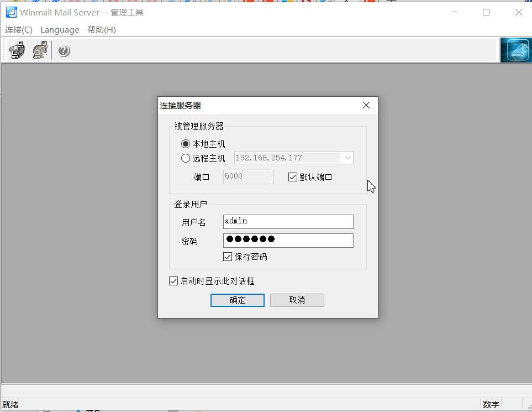Toggle the 保存密码 checkbox
The height and width of the screenshot is (412, 532).
point(228,256)
